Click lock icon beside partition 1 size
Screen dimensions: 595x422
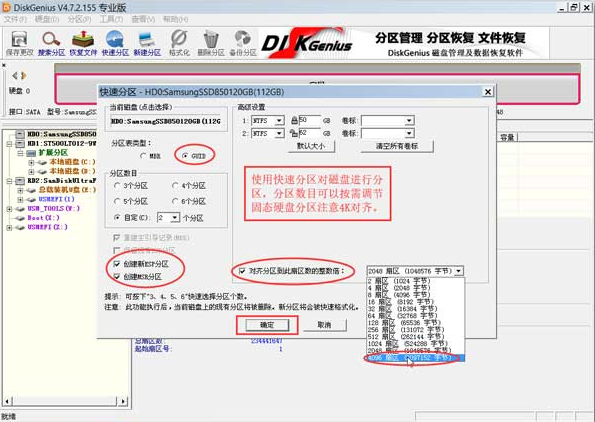point(294,121)
